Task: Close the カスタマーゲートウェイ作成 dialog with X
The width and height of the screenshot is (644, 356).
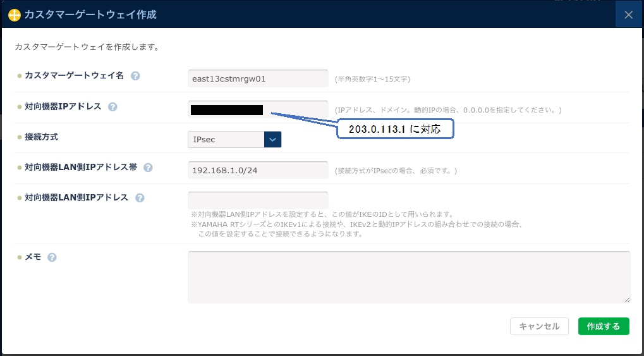Action: (x=628, y=15)
